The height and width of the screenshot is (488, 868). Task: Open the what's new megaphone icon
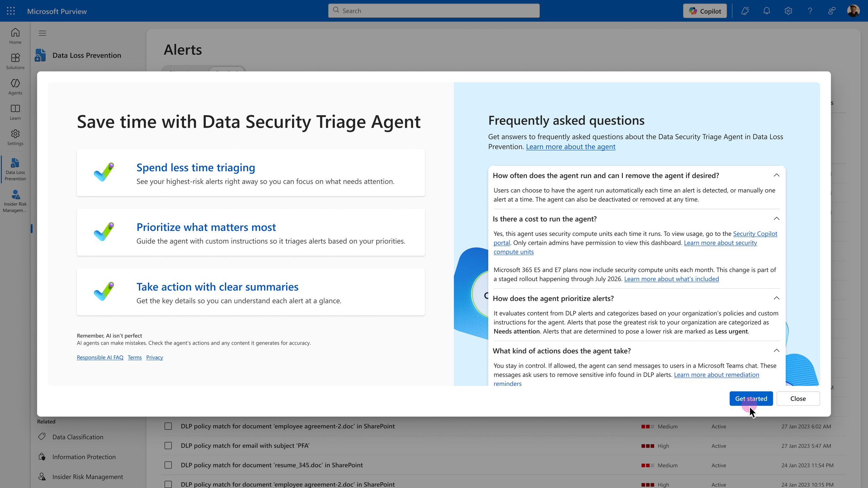(x=745, y=11)
